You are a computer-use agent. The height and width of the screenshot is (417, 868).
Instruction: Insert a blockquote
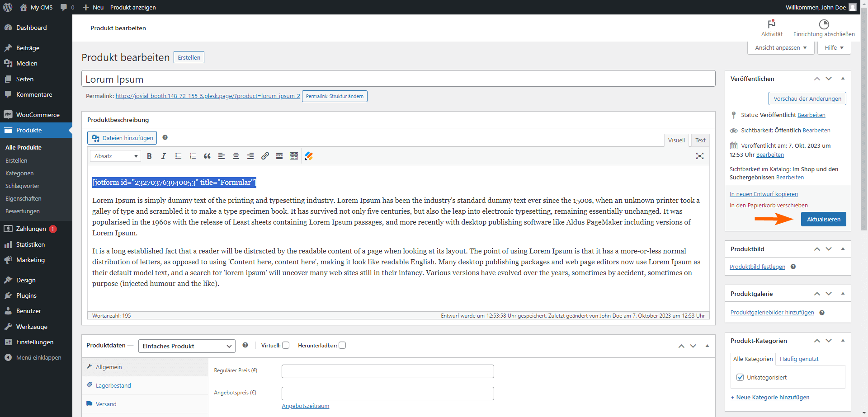pos(207,156)
